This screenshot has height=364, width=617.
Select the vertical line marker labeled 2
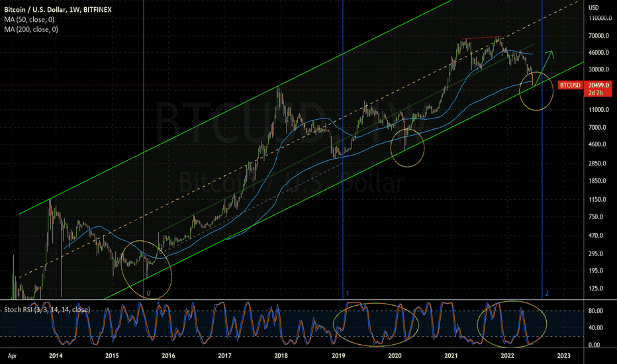tap(542, 150)
